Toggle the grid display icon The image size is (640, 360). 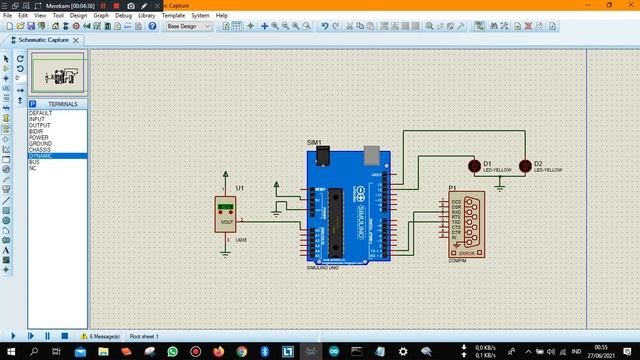(x=237, y=26)
